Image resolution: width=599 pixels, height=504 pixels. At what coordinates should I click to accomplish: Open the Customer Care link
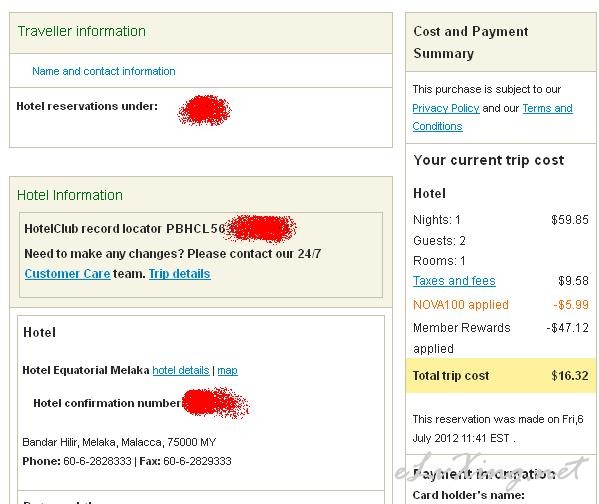pos(67,274)
